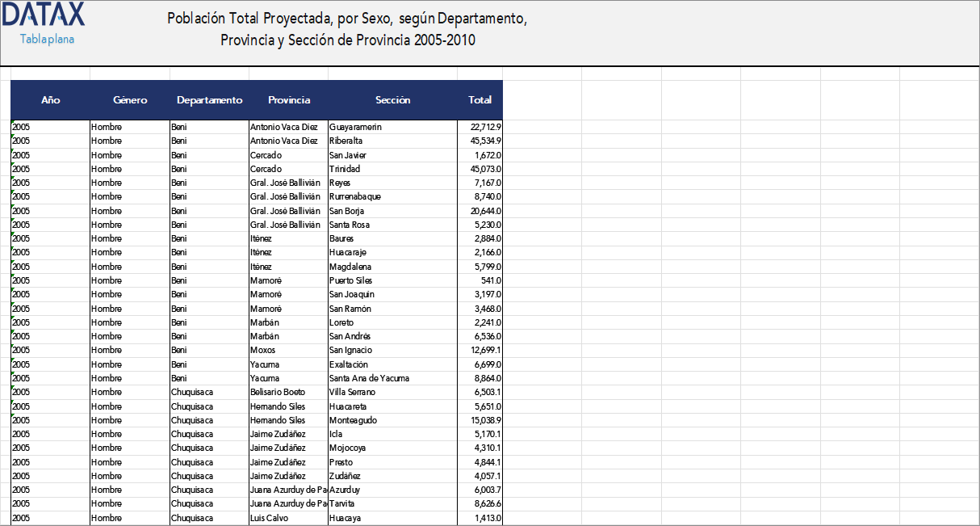Select the Tablaplana label
The height and width of the screenshot is (526, 980).
(x=44, y=37)
